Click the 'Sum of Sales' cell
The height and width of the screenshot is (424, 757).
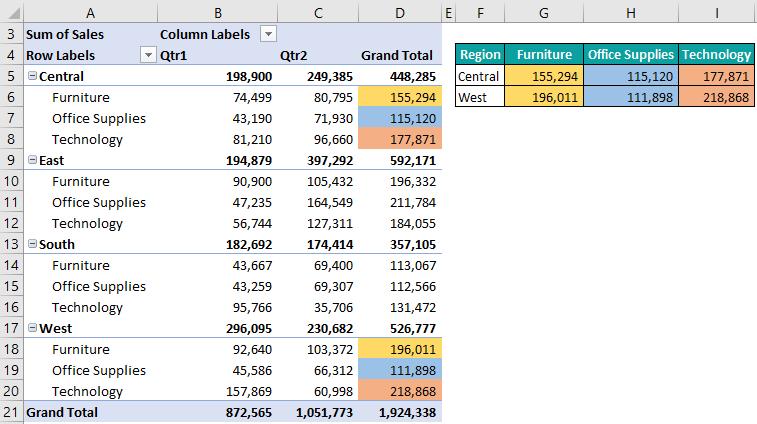(x=91, y=34)
